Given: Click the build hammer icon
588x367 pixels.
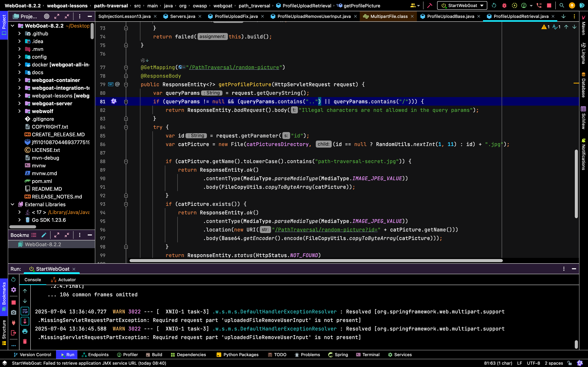Looking at the screenshot, I should click(430, 5).
